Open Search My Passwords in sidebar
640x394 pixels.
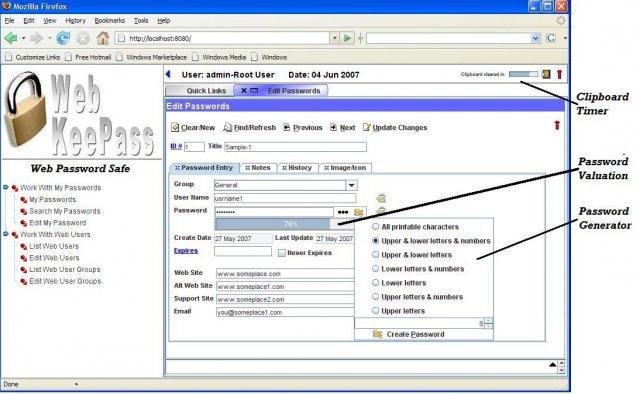[64, 211]
